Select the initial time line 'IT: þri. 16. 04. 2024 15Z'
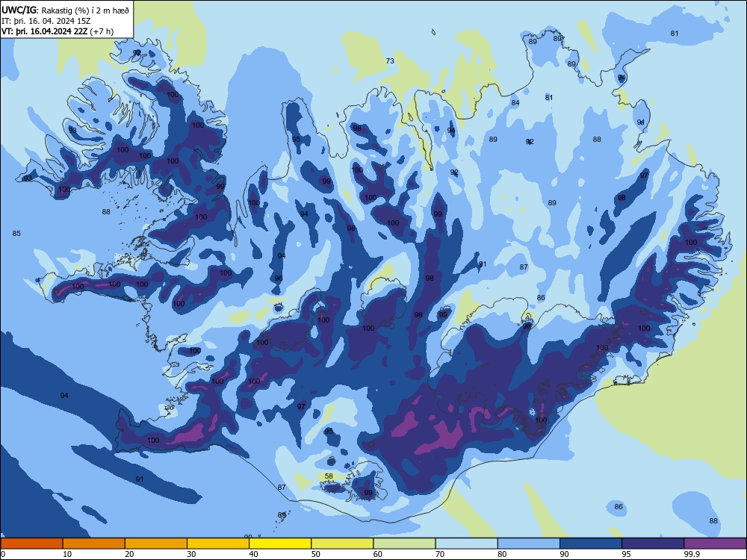 (x=46, y=21)
